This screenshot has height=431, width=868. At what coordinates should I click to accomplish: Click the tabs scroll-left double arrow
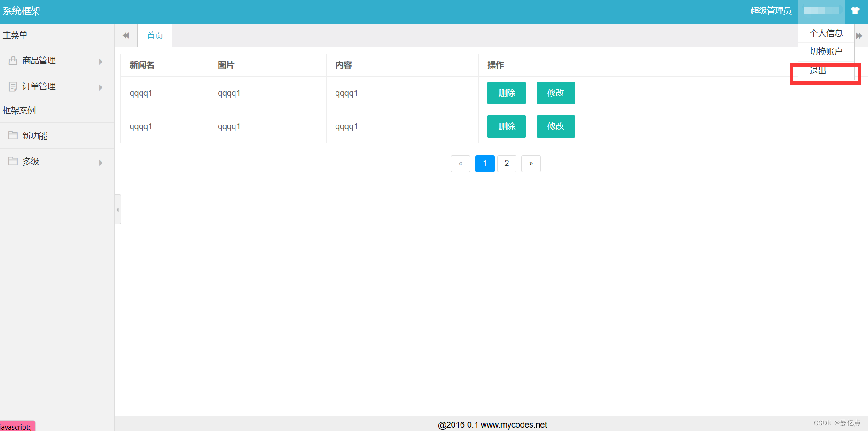click(126, 36)
